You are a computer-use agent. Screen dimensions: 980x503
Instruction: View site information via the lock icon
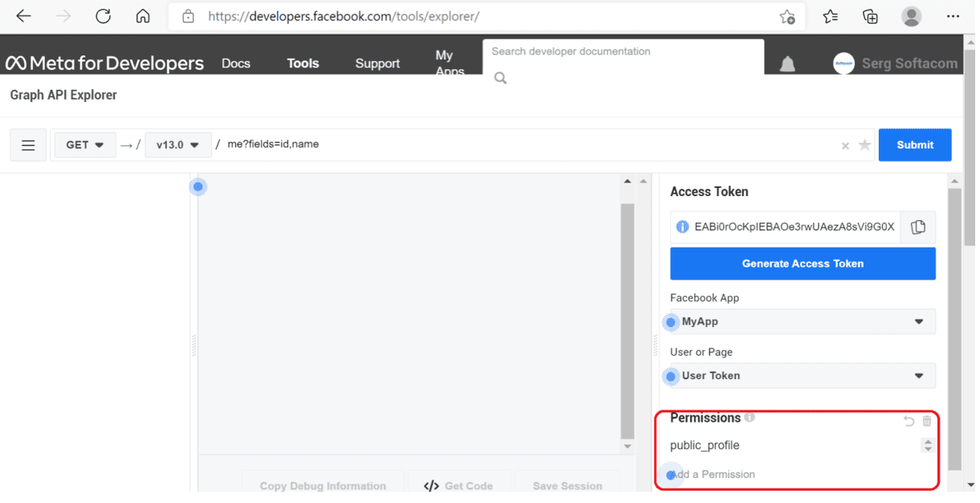tap(189, 16)
